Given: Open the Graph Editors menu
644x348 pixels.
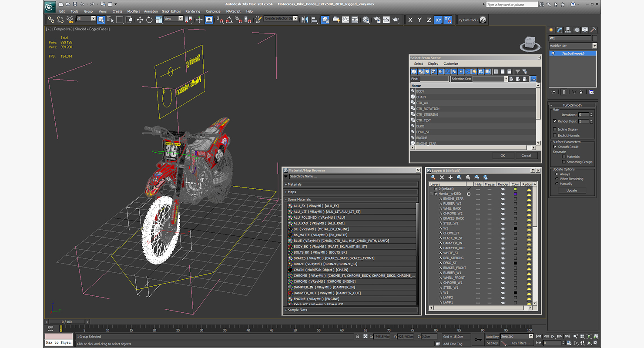Looking at the screenshot, I should 171,11.
